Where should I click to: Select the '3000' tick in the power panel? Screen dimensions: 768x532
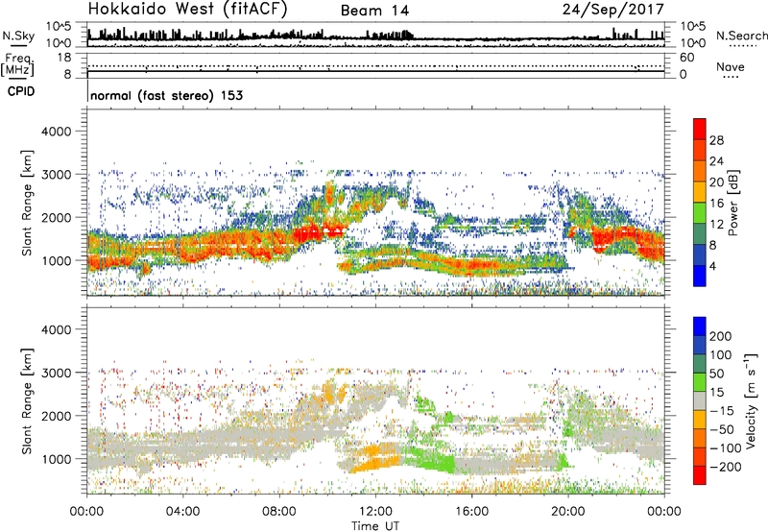(x=57, y=175)
